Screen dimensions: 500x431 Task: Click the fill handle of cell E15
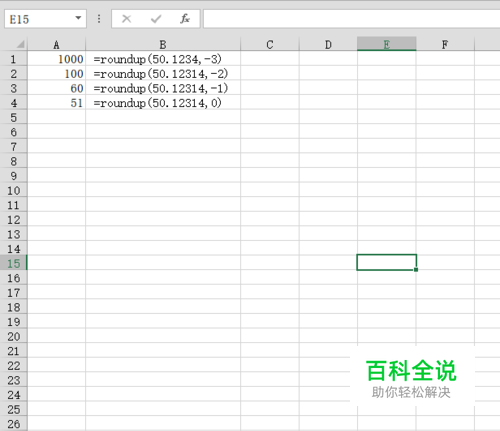(416, 270)
